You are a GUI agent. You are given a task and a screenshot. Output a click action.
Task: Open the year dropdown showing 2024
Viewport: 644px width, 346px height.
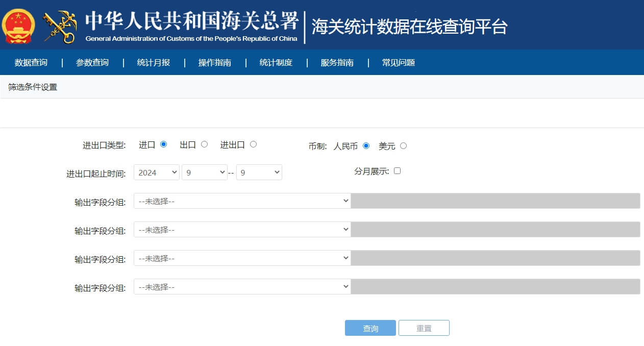pos(157,172)
